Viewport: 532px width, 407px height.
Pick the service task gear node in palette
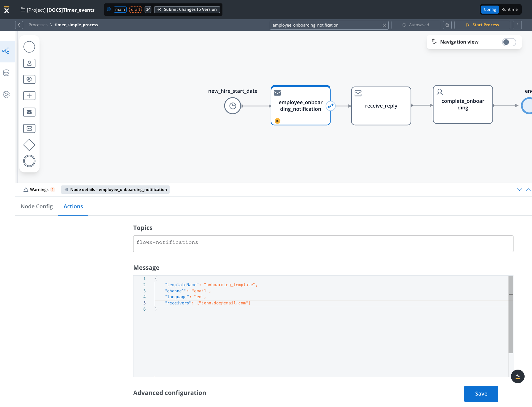(29, 79)
